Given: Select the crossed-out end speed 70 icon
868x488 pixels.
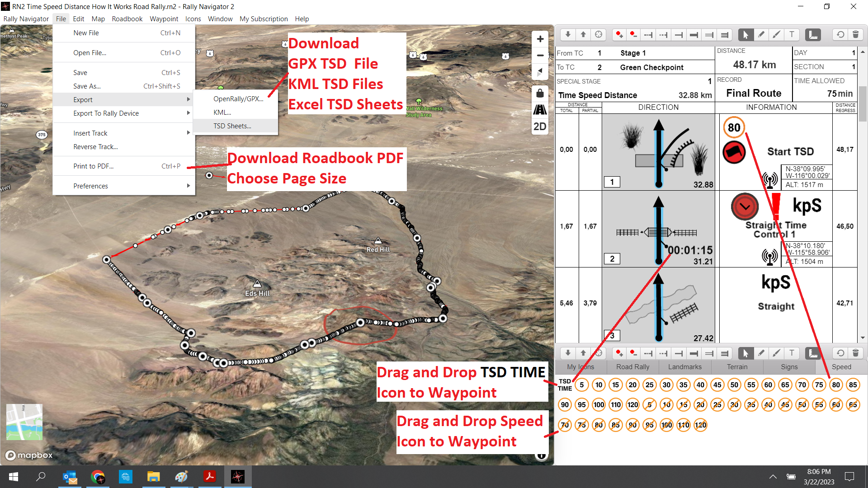Looking at the screenshot, I should coord(565,425).
